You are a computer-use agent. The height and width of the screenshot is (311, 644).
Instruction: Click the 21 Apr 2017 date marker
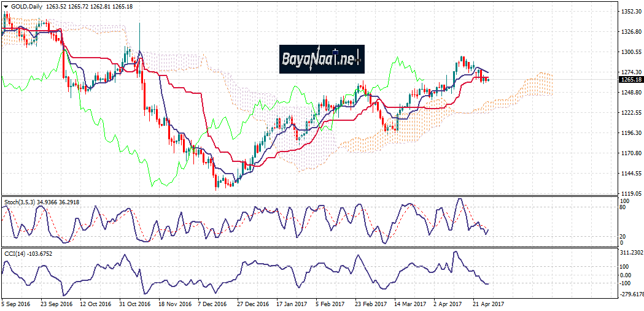(x=487, y=304)
